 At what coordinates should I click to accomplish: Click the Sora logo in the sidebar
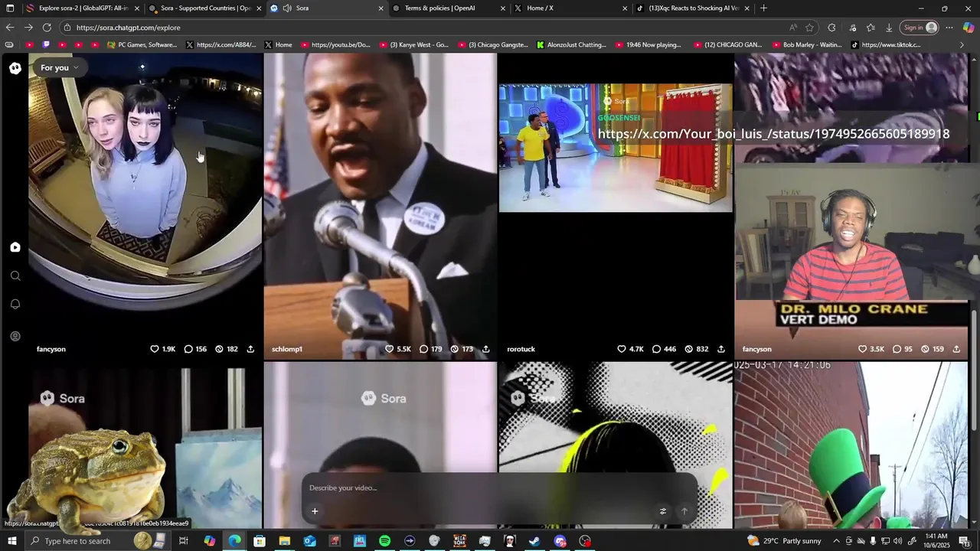[15, 68]
